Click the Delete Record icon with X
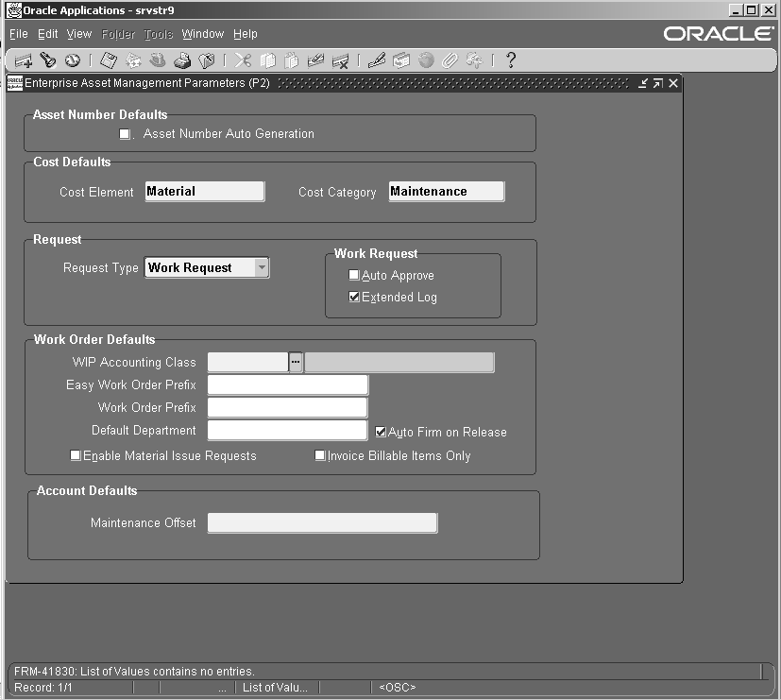This screenshot has height=700, width=781. click(340, 60)
